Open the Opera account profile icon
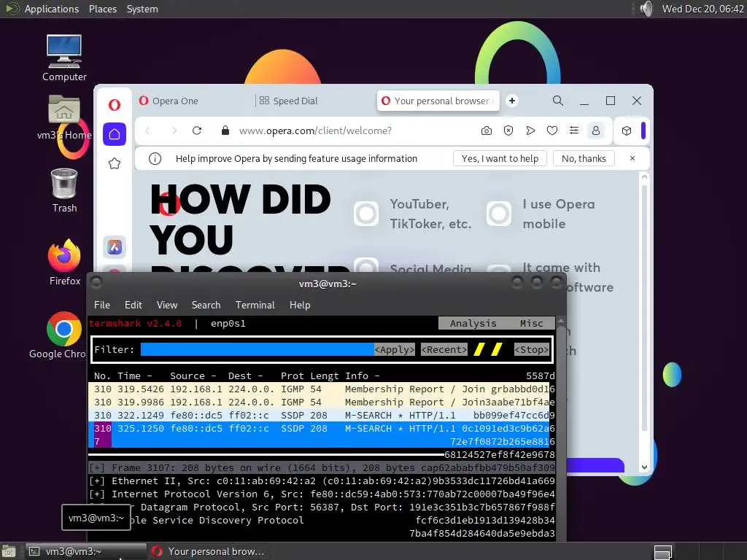747x560 pixels. [x=595, y=131]
